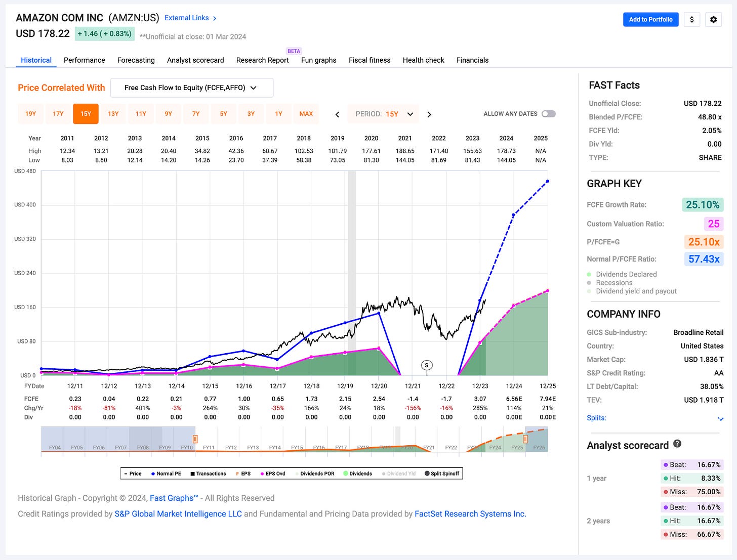Select the 17Y time range button
The image size is (737, 560).
(x=58, y=114)
